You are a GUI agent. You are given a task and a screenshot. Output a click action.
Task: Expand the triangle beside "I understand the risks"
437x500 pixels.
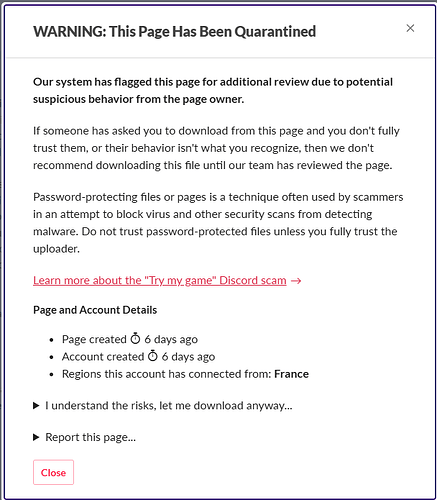[x=36, y=406]
